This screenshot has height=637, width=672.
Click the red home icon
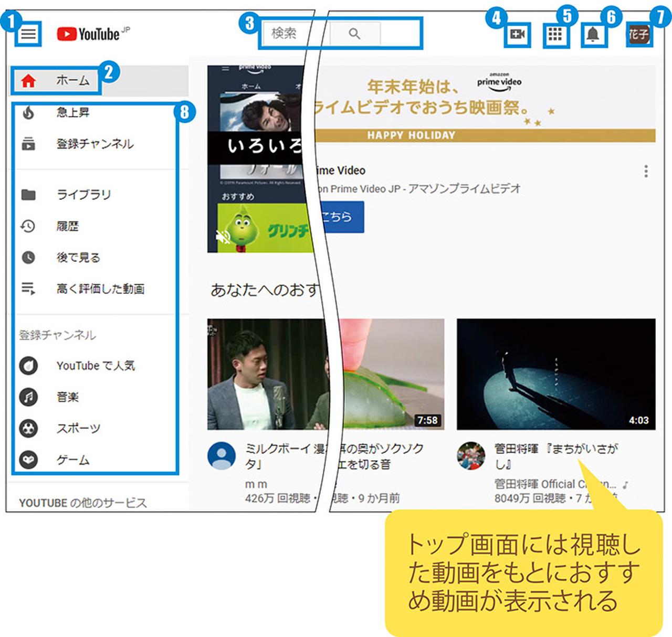click(x=28, y=81)
